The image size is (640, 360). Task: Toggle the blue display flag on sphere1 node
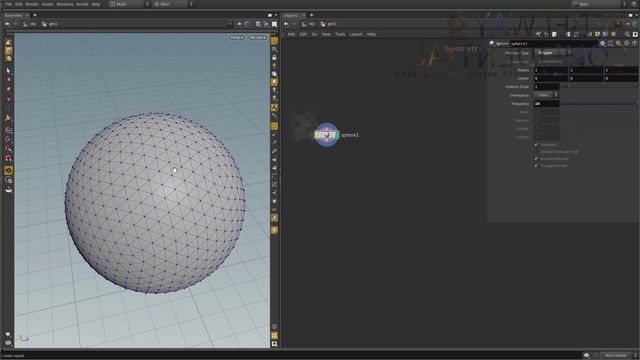(336, 135)
